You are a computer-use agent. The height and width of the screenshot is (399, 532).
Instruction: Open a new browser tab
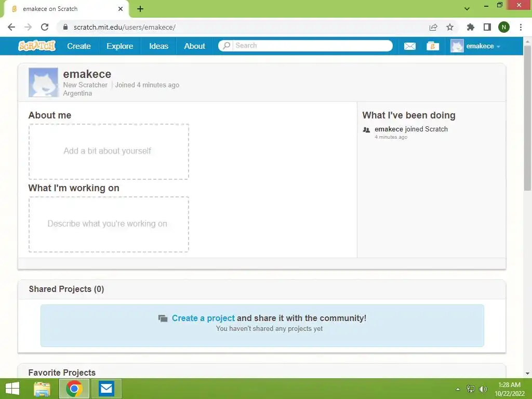tap(140, 9)
